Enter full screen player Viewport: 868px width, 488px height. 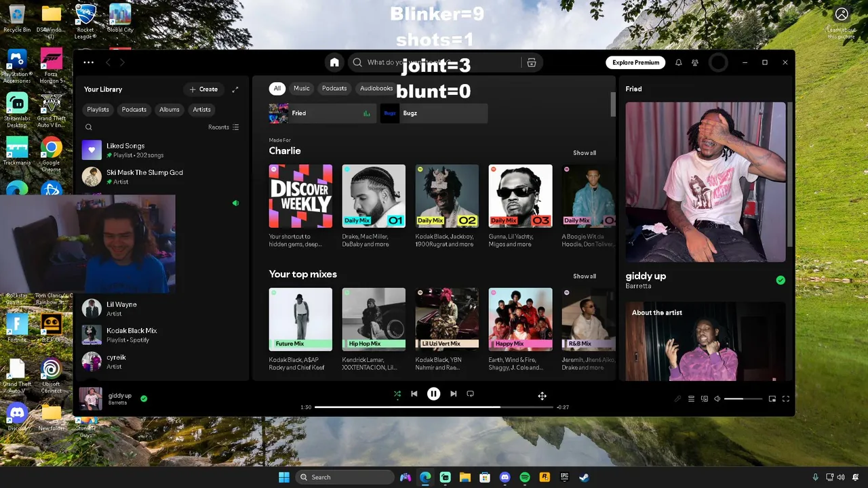coord(786,399)
